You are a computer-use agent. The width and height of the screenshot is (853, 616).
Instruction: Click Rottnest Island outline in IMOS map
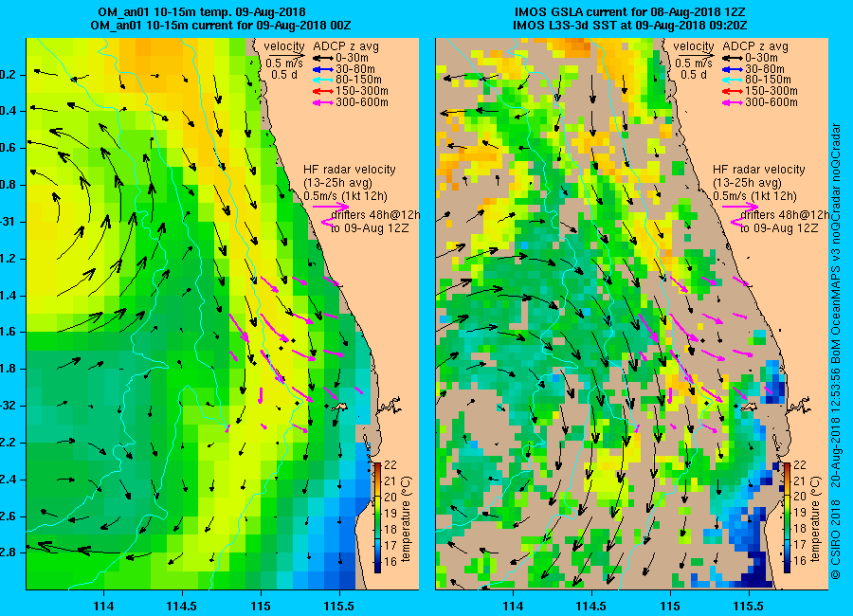point(749,407)
